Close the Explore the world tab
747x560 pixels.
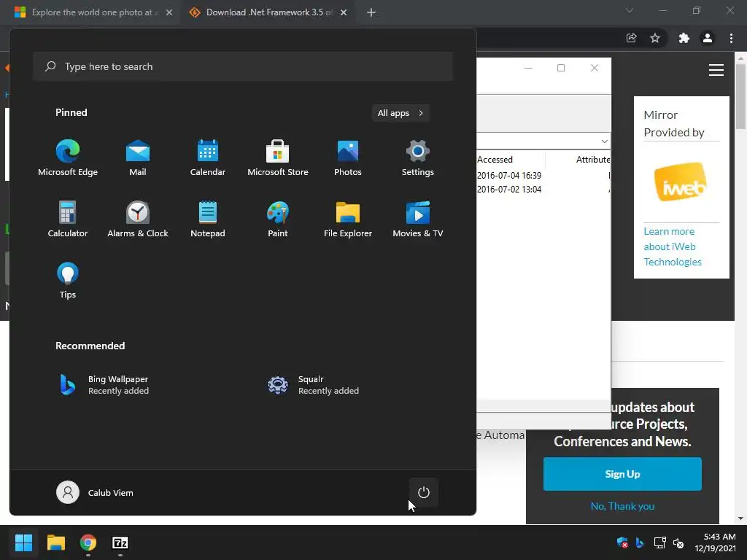tap(169, 12)
